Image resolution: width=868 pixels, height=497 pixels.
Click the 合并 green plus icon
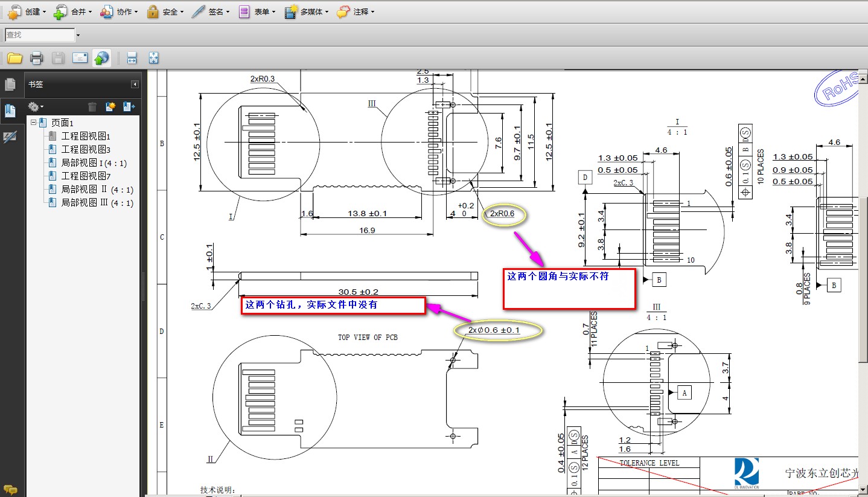[61, 11]
